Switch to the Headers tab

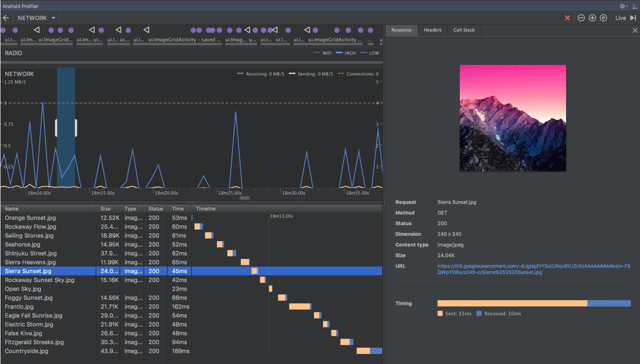pos(432,30)
